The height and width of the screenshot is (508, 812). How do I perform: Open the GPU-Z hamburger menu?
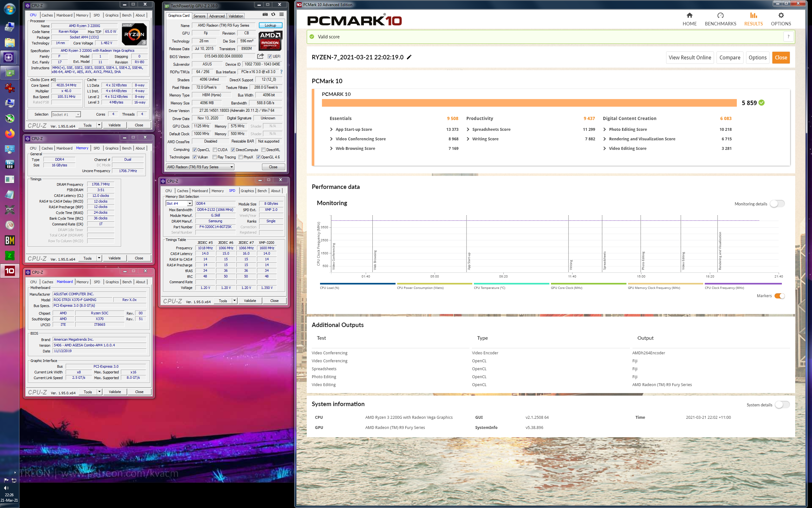[x=282, y=15]
